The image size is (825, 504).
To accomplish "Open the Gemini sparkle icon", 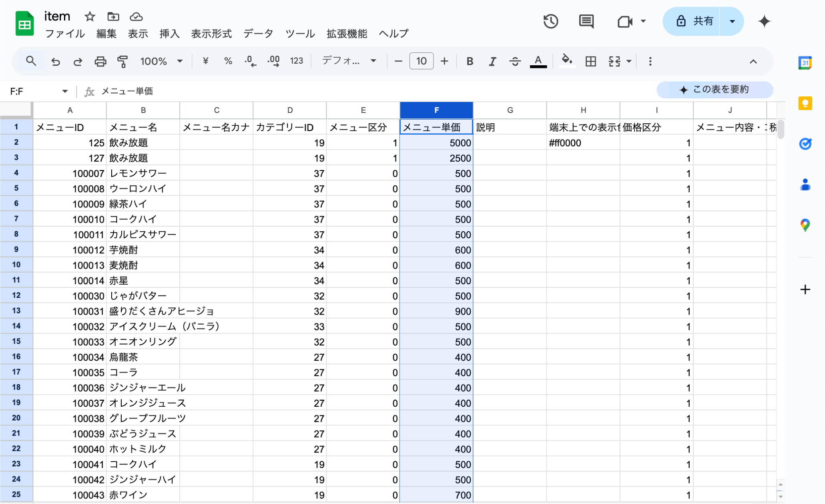I will [x=764, y=21].
